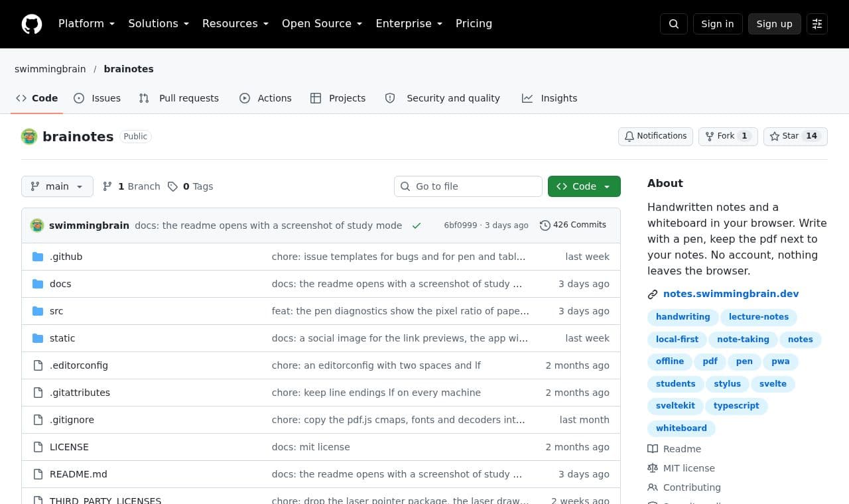Switch to the Issues tab
The width and height of the screenshot is (849, 504).
click(x=97, y=98)
